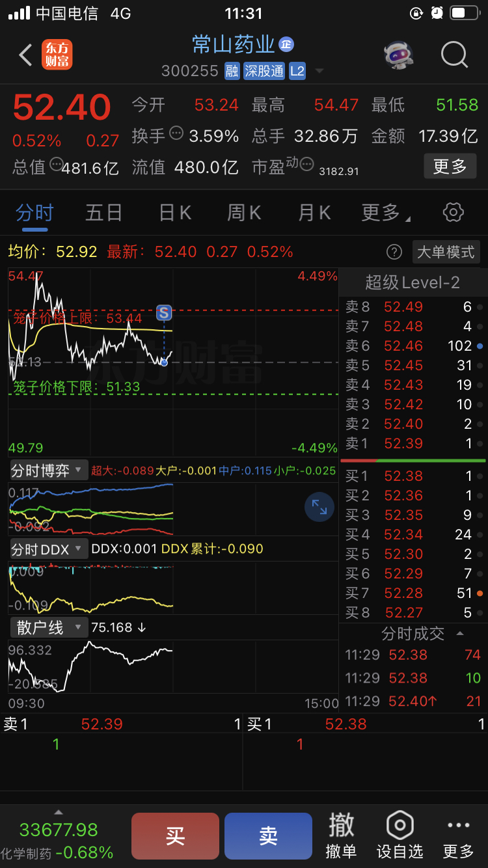Tap the red 买 buy button
Screen dimensions: 488x868
coord(176,836)
